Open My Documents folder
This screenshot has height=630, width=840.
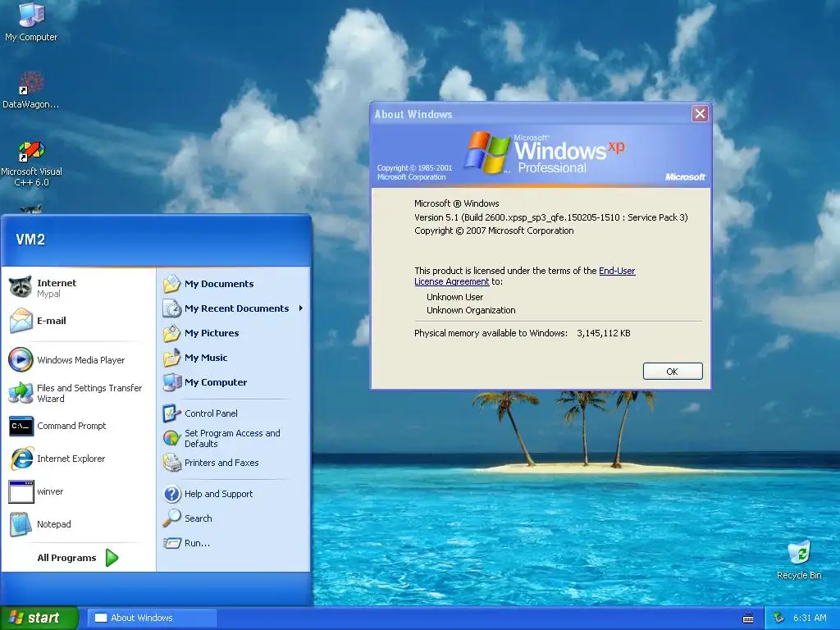(234, 284)
